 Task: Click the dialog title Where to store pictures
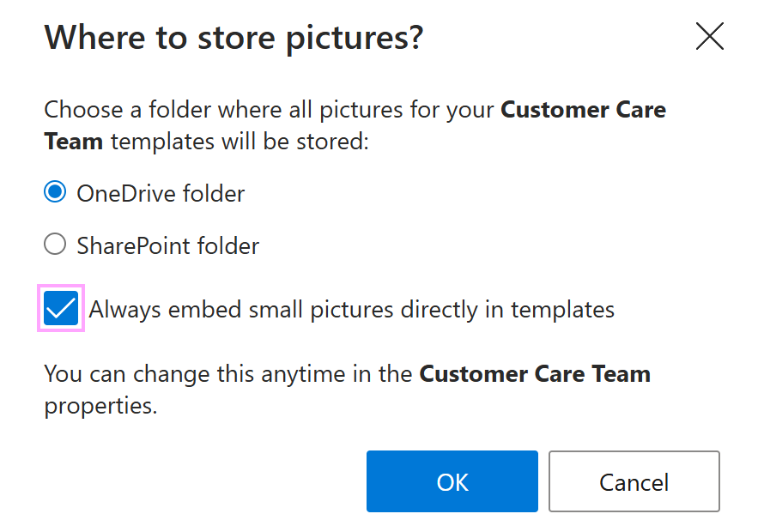click(x=233, y=37)
